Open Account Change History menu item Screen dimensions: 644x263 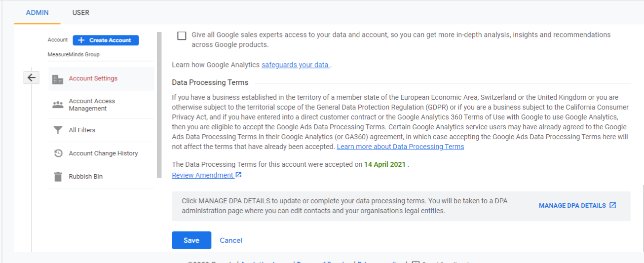[x=103, y=153]
